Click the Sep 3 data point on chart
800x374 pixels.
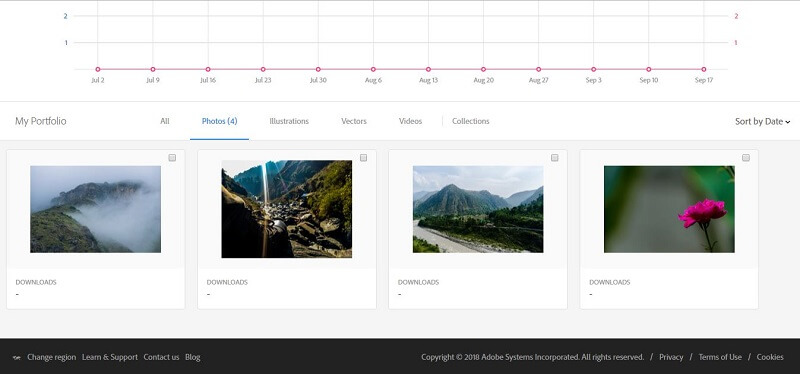click(x=593, y=69)
